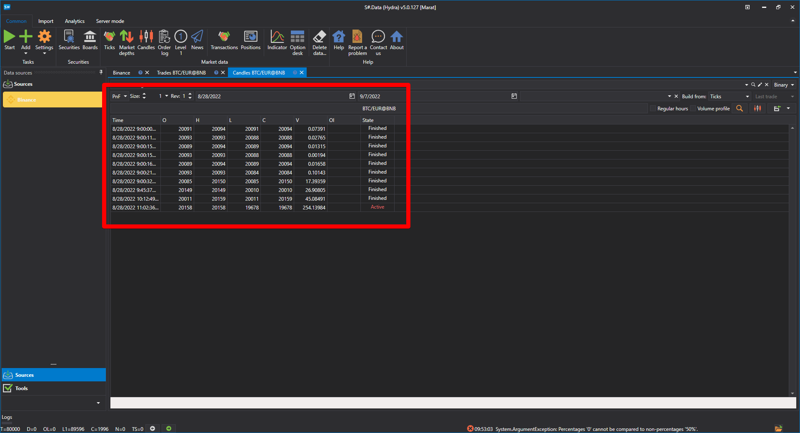Open the Indicator tool
This screenshot has width=800, height=433.
277,39
